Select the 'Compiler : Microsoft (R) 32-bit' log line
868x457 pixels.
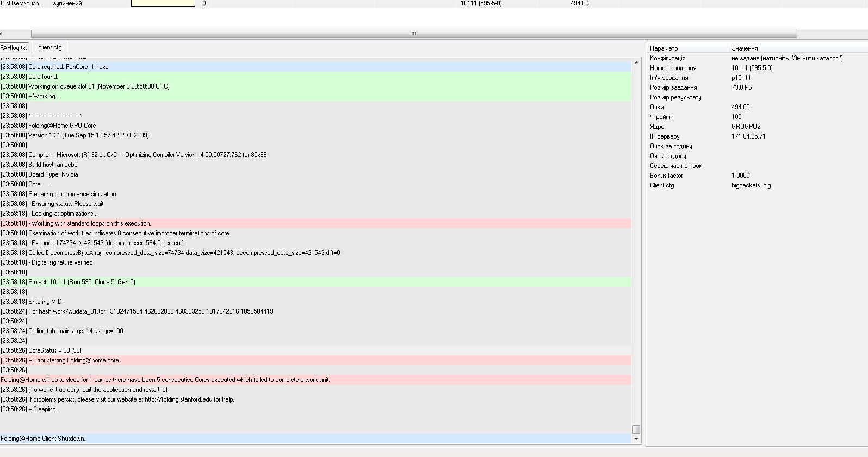(315, 155)
